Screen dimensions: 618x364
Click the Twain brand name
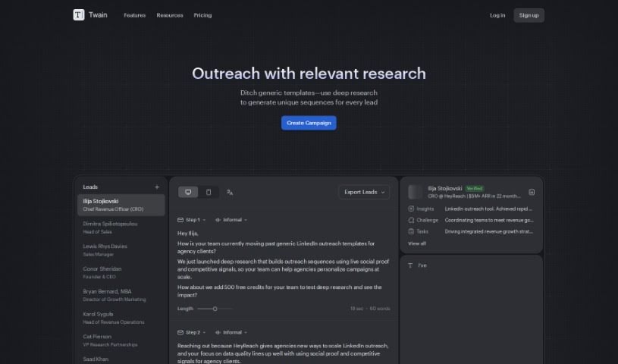tap(98, 15)
